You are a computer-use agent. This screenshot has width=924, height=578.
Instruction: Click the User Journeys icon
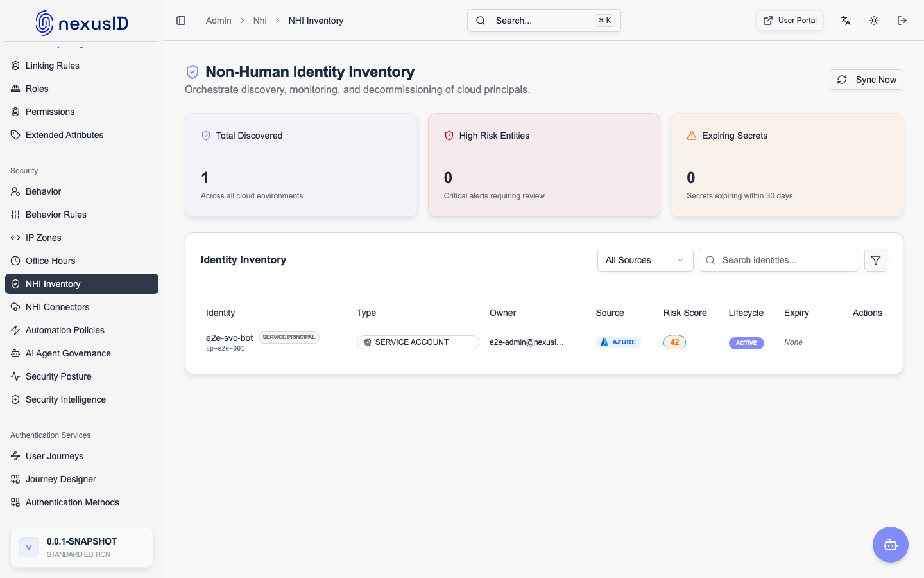click(x=15, y=456)
